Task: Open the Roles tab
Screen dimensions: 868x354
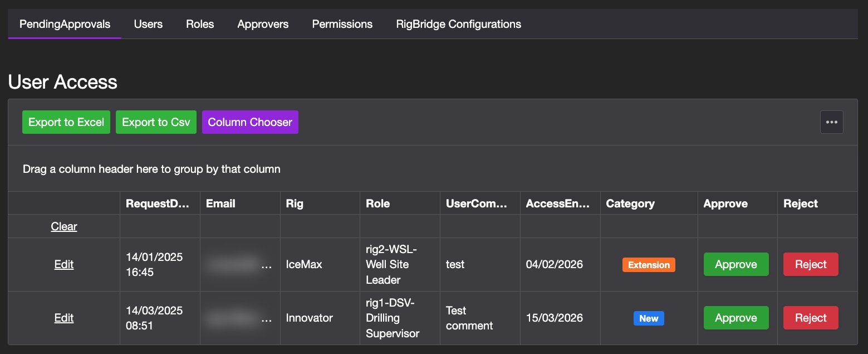Action: (199, 24)
